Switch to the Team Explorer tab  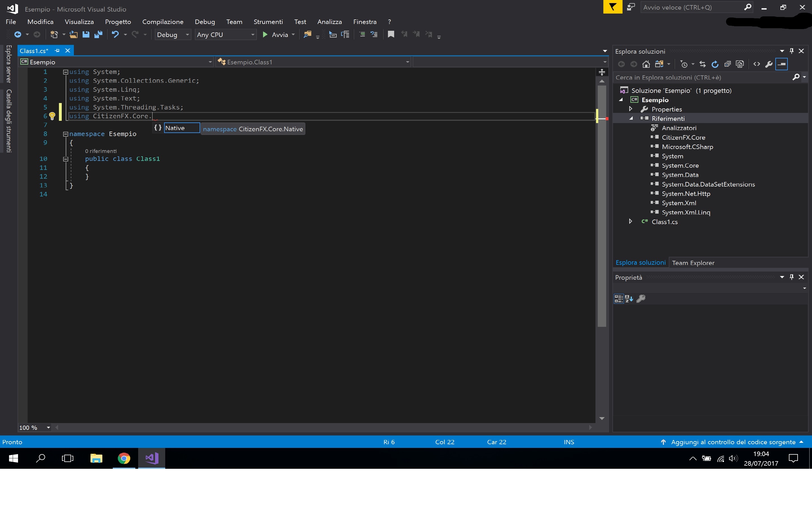[x=693, y=263]
